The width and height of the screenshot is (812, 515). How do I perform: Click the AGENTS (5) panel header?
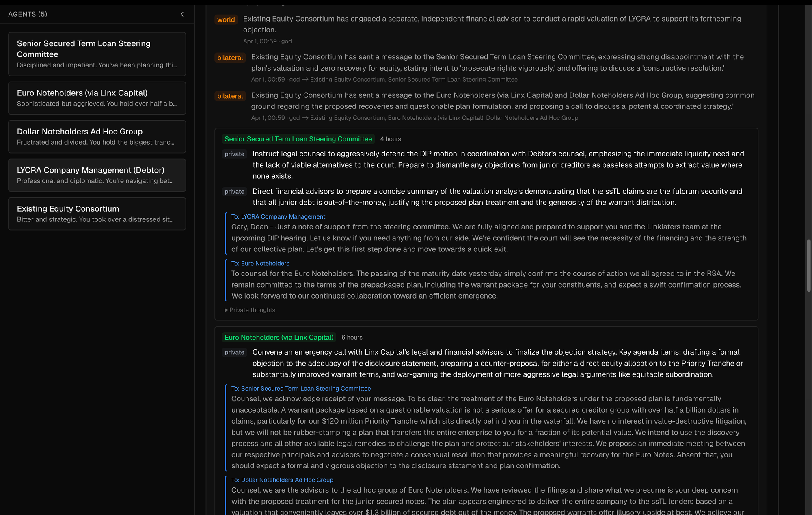[28, 14]
